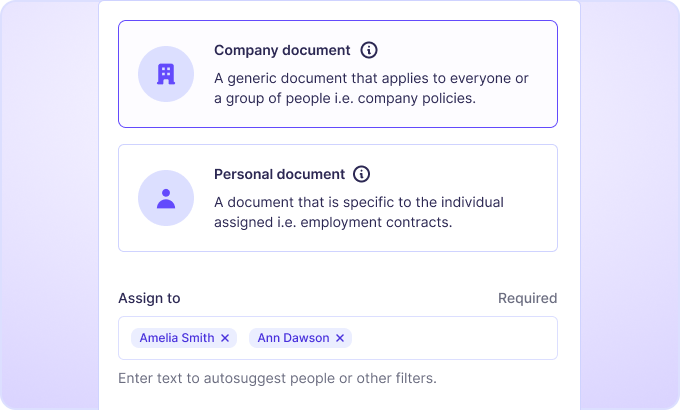Click the Personal document heading text

click(x=279, y=174)
